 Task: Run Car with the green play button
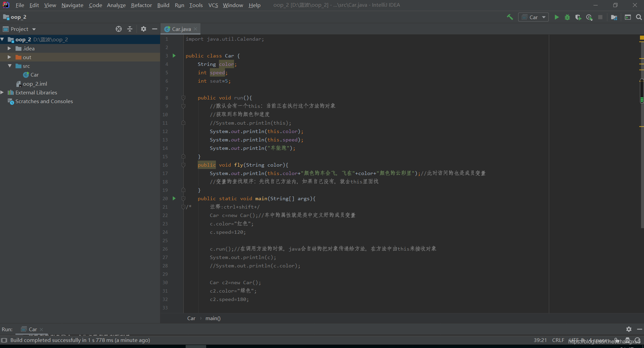click(557, 17)
